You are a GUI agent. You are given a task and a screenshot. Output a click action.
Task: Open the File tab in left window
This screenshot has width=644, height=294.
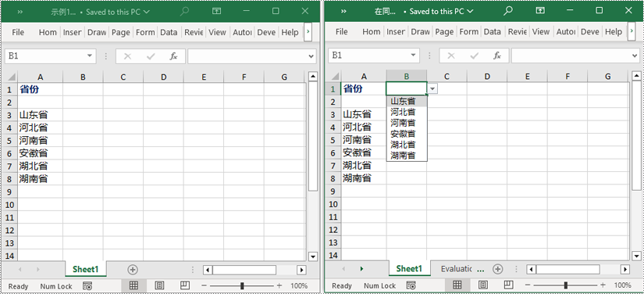point(18,32)
